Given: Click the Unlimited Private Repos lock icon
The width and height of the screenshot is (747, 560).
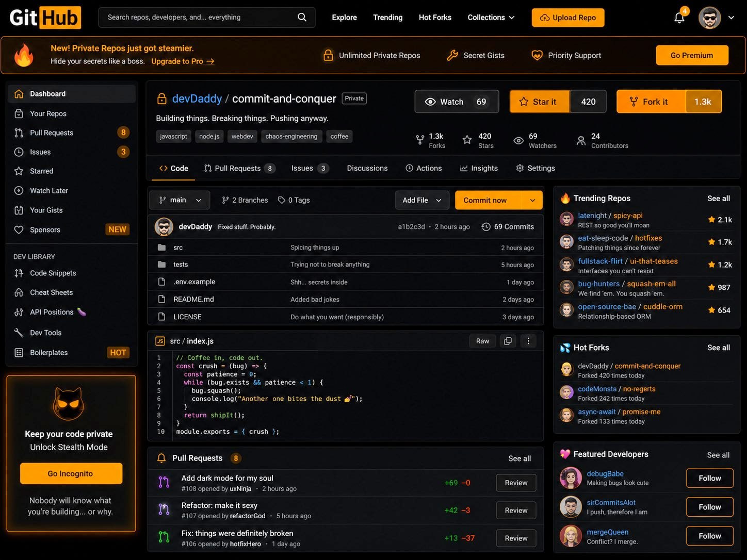Looking at the screenshot, I should point(328,55).
